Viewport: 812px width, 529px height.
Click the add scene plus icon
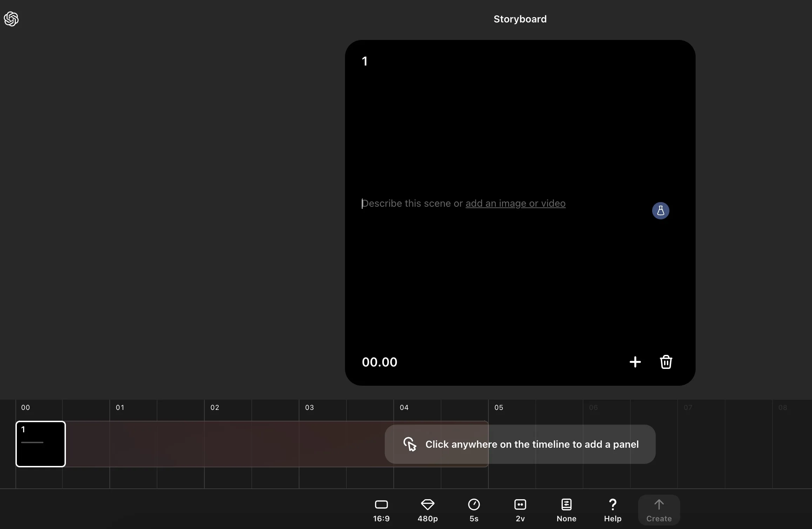(x=635, y=362)
